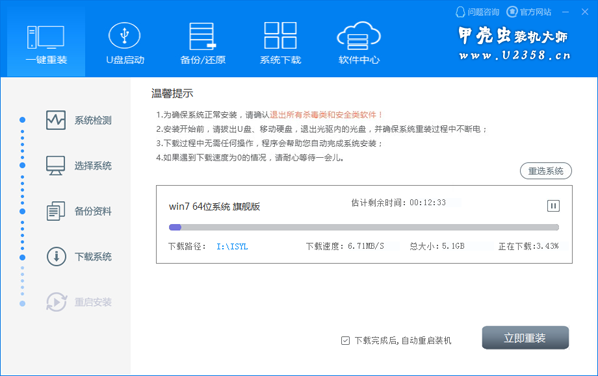Image resolution: width=598 pixels, height=376 pixels.
Task: Click the 系统检测 step icon
Action: tap(56, 120)
